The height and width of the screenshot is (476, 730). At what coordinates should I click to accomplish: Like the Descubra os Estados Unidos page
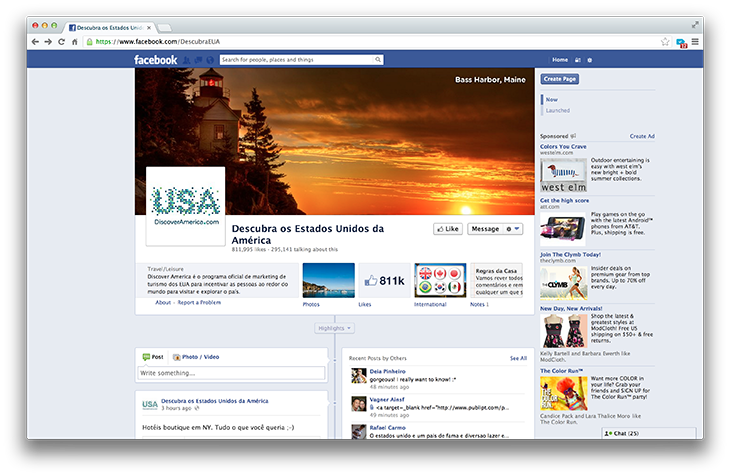coord(447,229)
